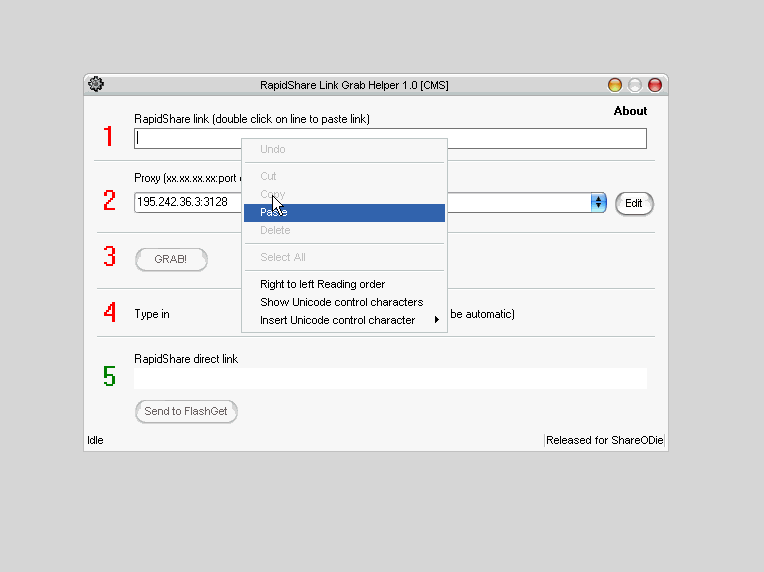This screenshot has width=764, height=572.
Task: Click the RapidShare direct link label
Action: pos(186,359)
